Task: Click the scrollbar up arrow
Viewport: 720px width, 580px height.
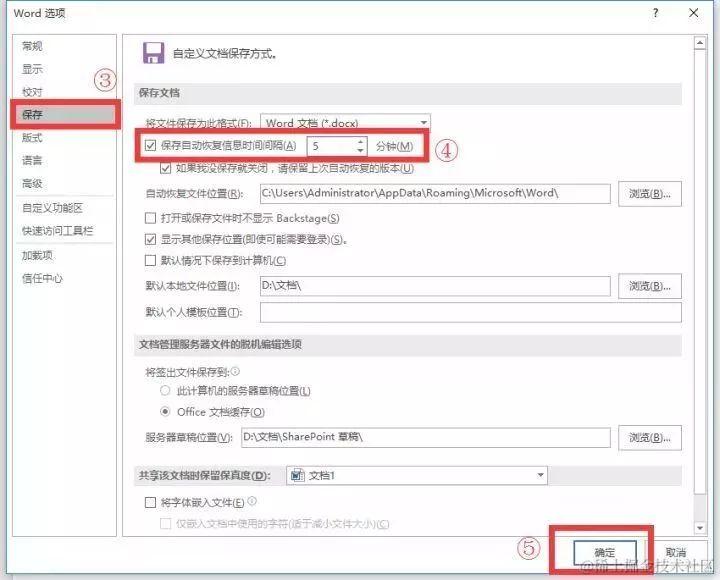Action: point(700,43)
